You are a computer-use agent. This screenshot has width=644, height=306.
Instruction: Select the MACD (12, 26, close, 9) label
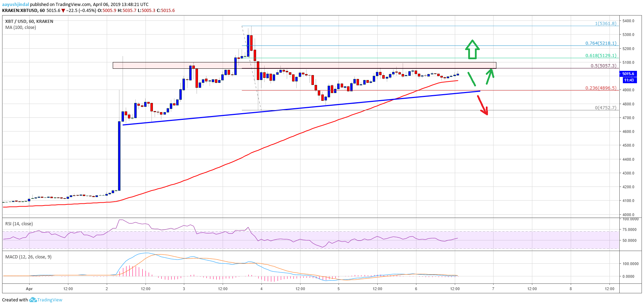point(28,257)
